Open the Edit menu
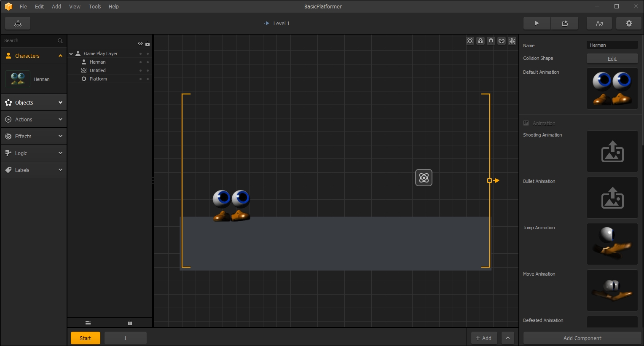Image resolution: width=644 pixels, height=346 pixels. (x=39, y=6)
